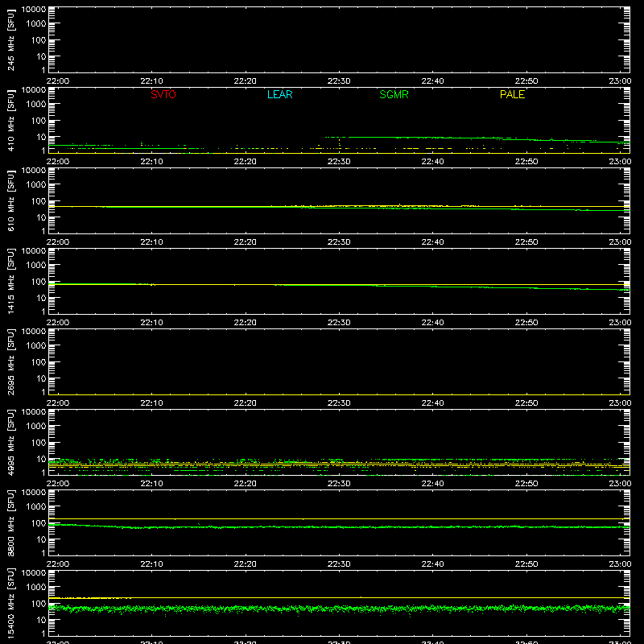Screen dimensions: 644x644
Task: Click the 1000 y-axis value on 2695 MHz plot
Action: [x=36, y=345]
